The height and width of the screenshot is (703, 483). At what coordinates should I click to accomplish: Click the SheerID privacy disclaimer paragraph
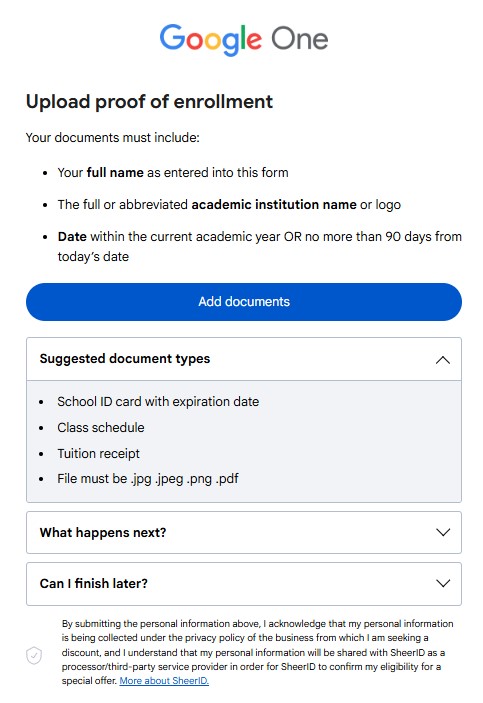(257, 652)
